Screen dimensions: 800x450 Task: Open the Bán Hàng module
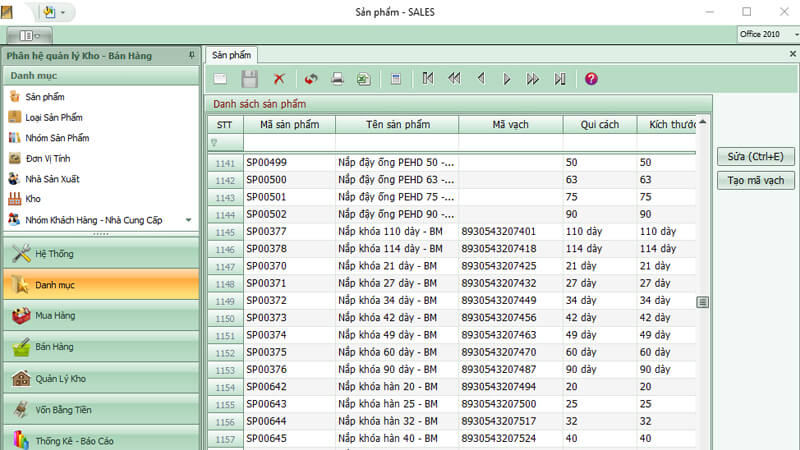101,347
